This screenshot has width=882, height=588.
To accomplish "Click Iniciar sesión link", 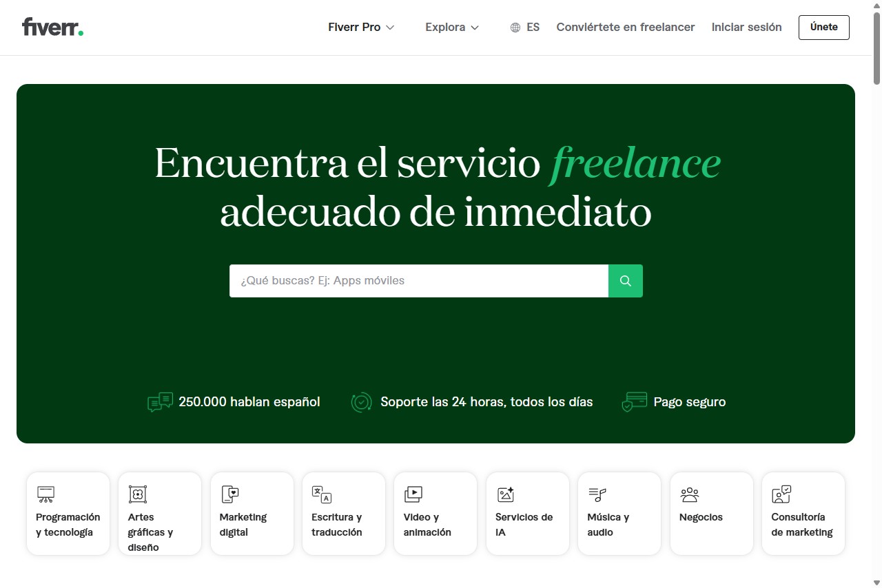I will click(747, 28).
